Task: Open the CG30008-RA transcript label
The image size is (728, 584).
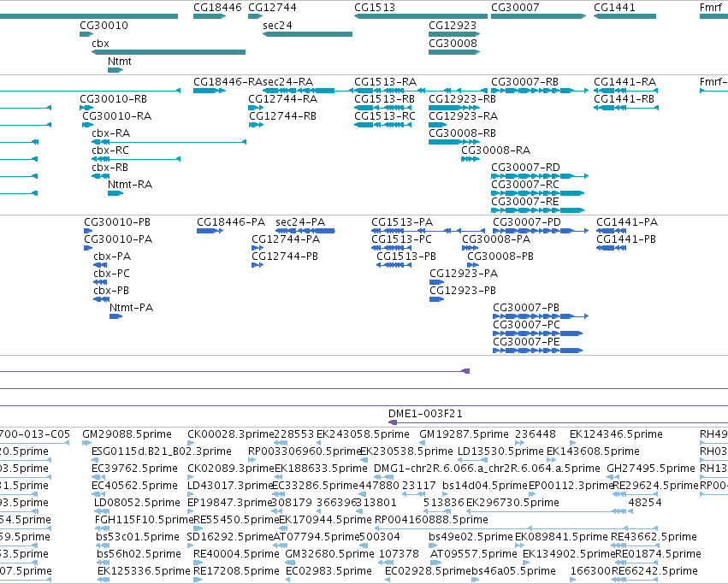Action: [495, 150]
